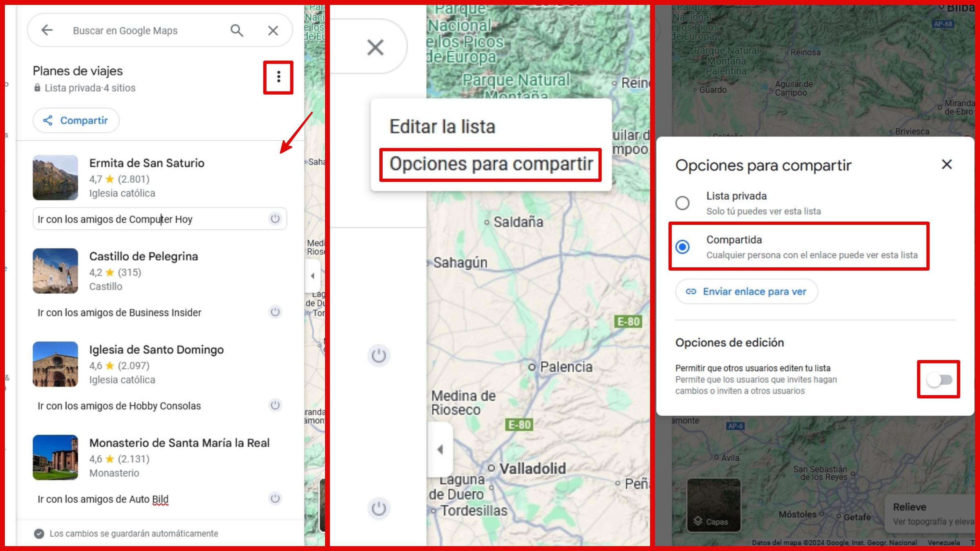The image size is (980, 551).
Task: Close the 'Opciones para compartir' dialog
Action: click(x=947, y=164)
